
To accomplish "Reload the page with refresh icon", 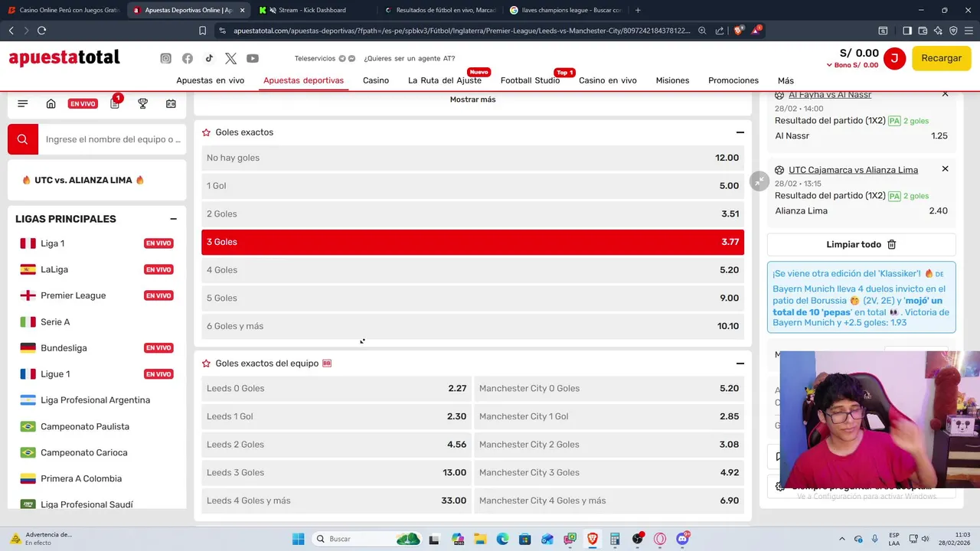I will (41, 31).
